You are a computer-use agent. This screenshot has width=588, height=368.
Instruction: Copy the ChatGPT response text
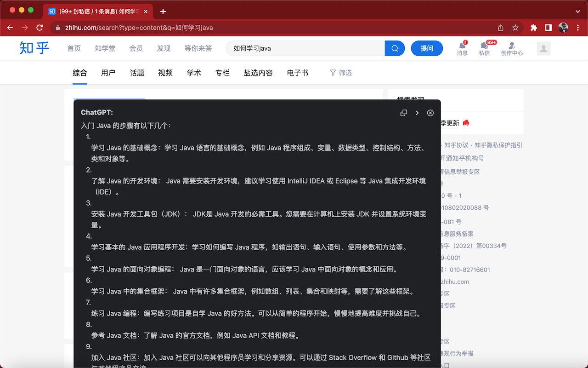[403, 113]
